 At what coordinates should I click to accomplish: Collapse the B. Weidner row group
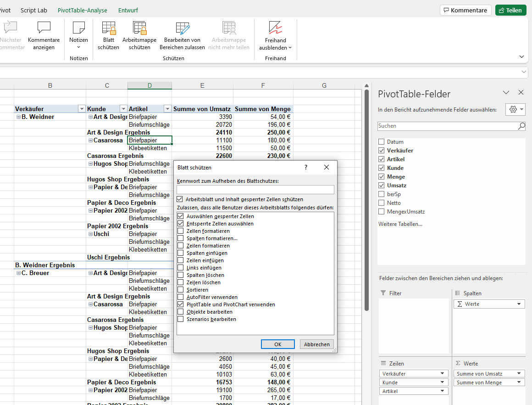[x=18, y=117]
